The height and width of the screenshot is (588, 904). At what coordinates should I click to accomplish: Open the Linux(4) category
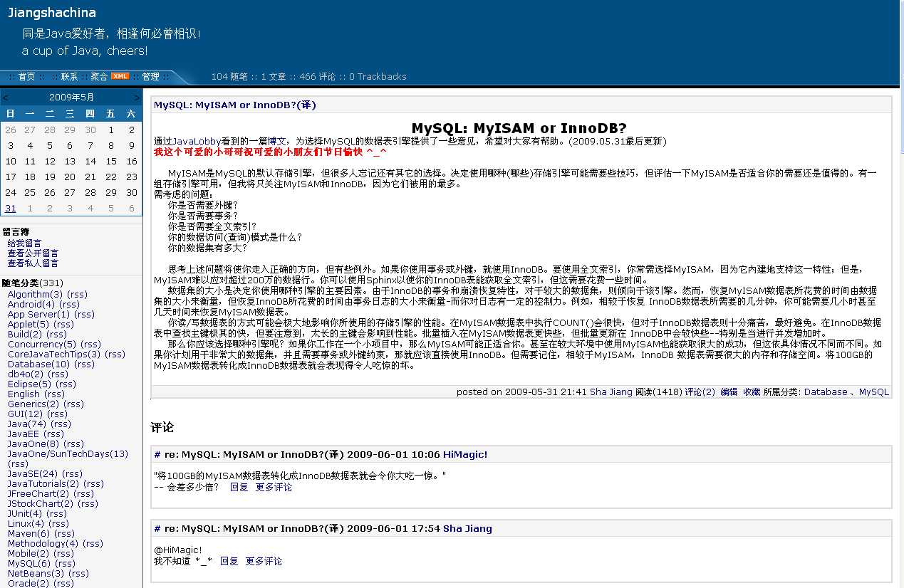pos(26,523)
